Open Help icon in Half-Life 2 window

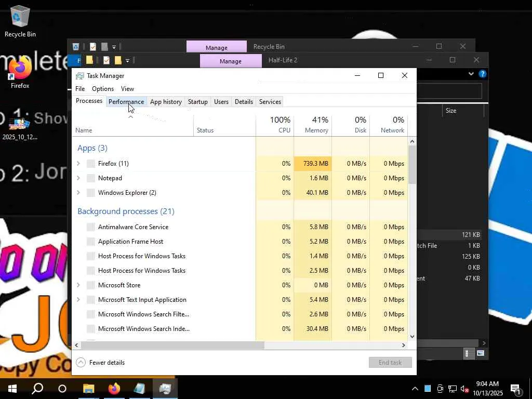482,74
